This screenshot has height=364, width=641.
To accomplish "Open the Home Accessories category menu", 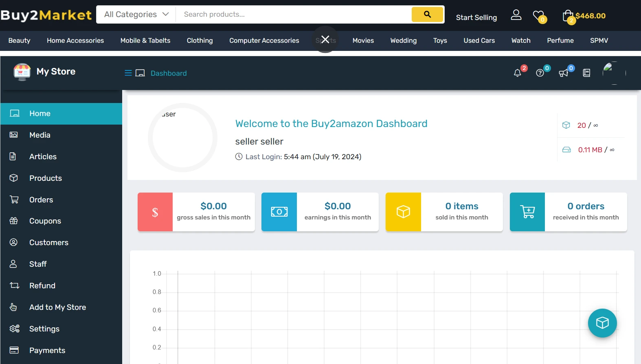I will pos(75,40).
